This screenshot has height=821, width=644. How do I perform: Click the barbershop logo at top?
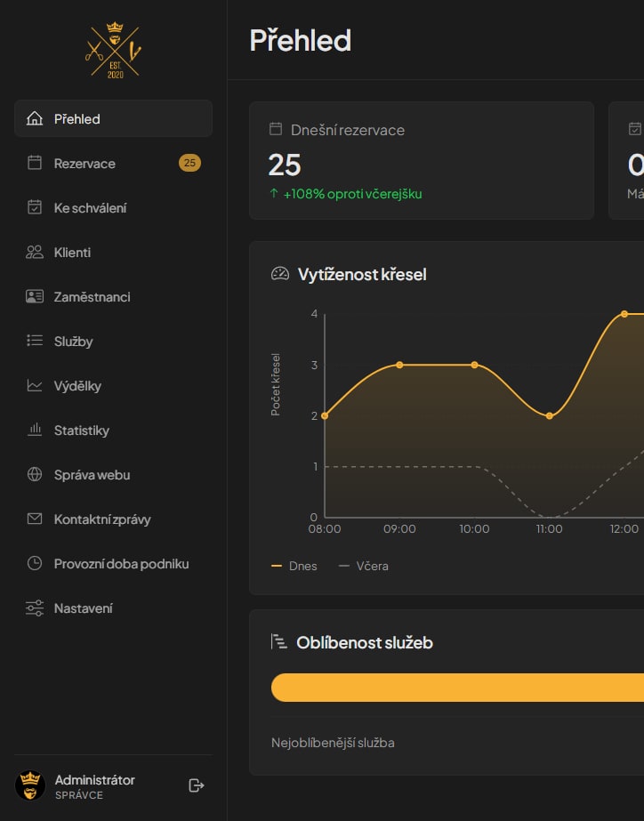(114, 51)
